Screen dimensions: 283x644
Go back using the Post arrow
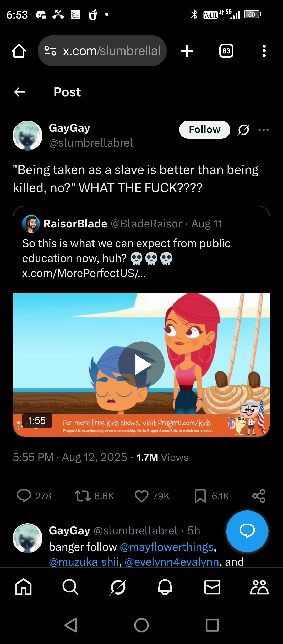(x=19, y=92)
